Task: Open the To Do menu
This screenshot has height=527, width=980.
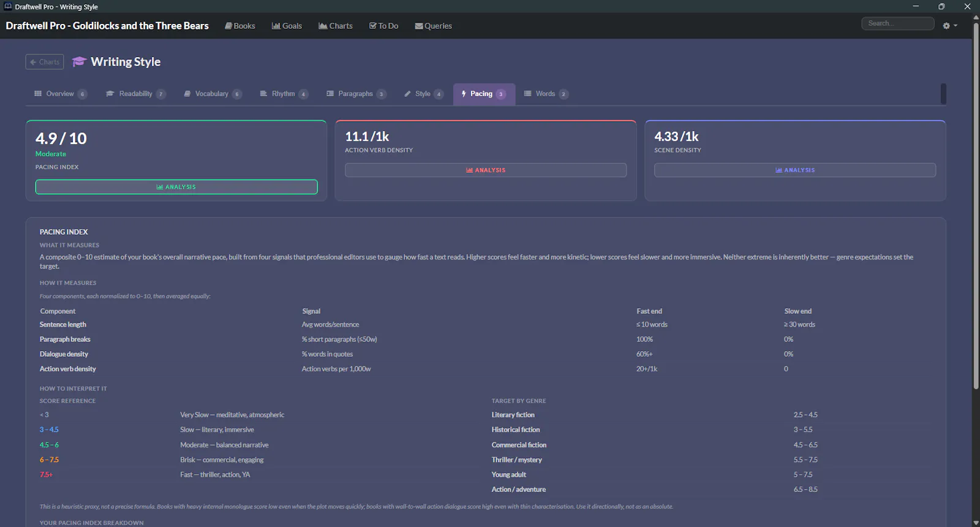Action: click(x=383, y=26)
